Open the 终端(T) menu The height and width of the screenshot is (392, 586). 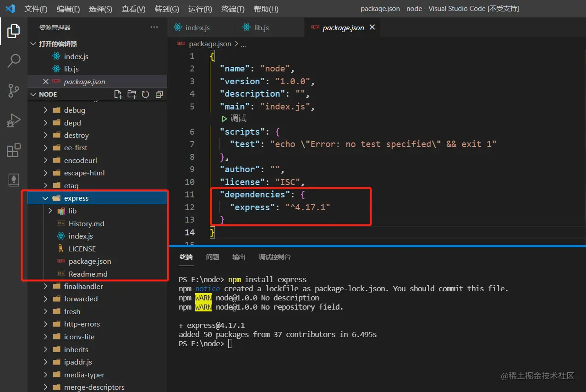pos(233,9)
